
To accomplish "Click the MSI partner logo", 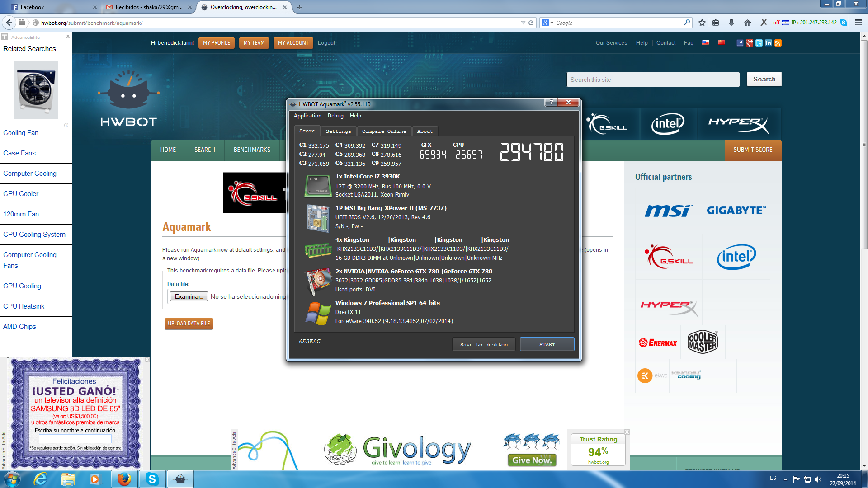I will click(669, 210).
